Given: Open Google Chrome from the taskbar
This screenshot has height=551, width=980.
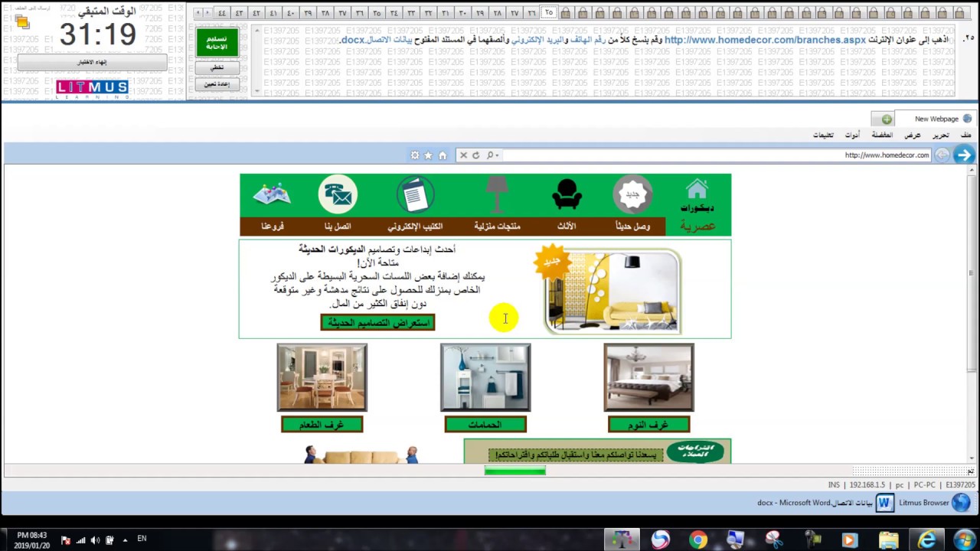Looking at the screenshot, I should (698, 540).
